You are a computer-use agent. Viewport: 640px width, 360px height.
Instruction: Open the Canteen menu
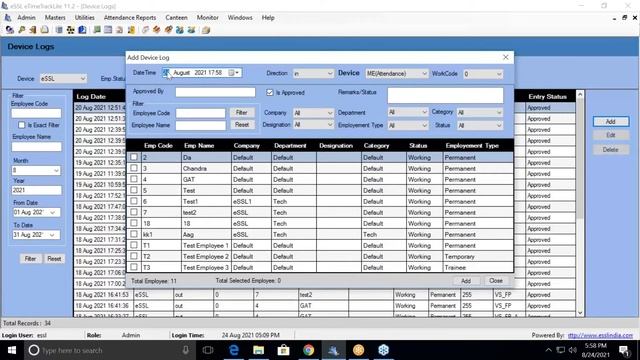pyautogui.click(x=176, y=18)
